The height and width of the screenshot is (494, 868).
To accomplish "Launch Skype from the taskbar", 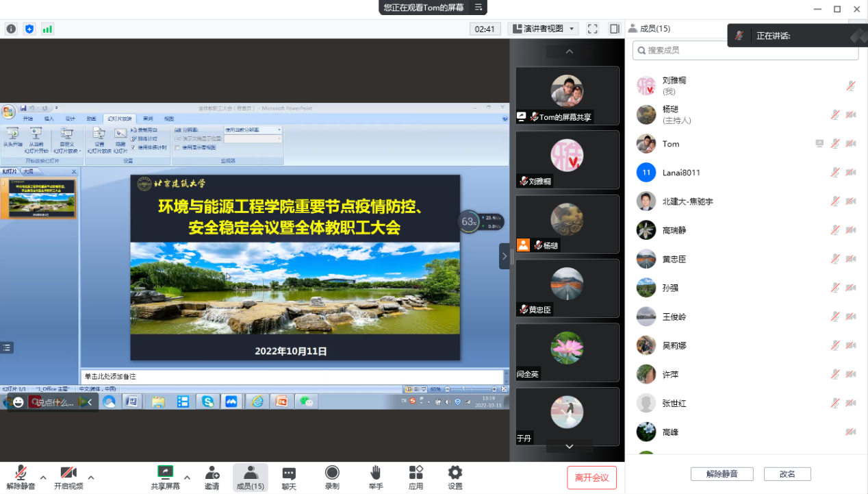I will point(207,402).
